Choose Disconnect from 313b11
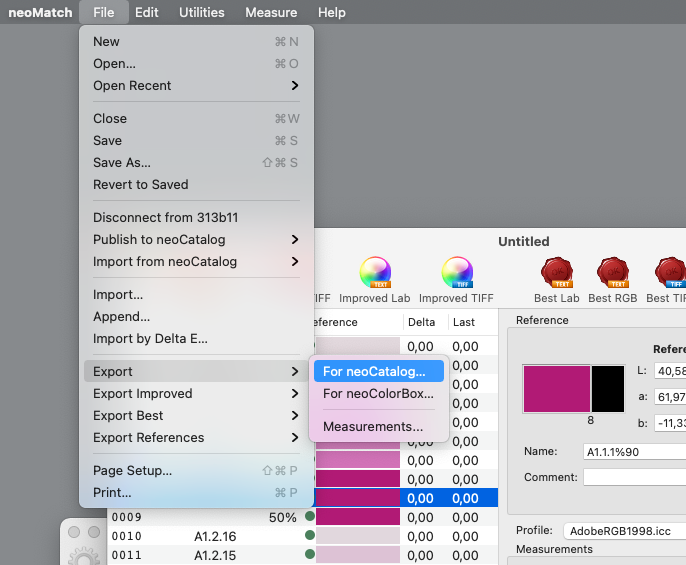Image resolution: width=686 pixels, height=565 pixels. (196, 218)
